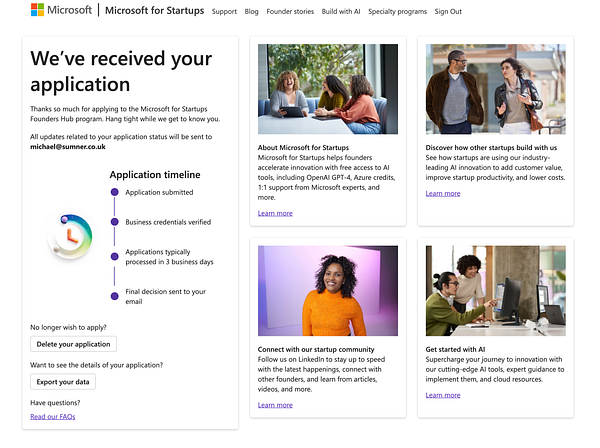
Task: Click the man and woman walking photo
Action: 496,89
